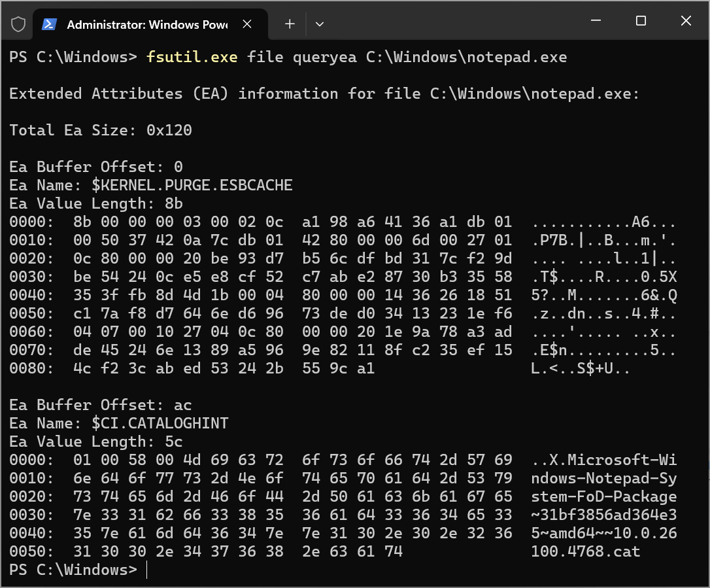Click the $CI.CATALOGHINT name text
710x588 pixels.
(160, 423)
